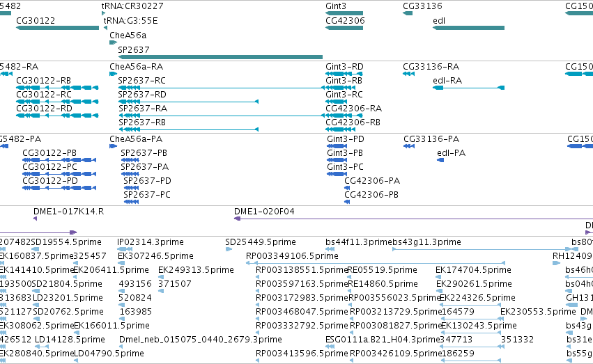Select the Gint3-PB protein

coord(337,160)
